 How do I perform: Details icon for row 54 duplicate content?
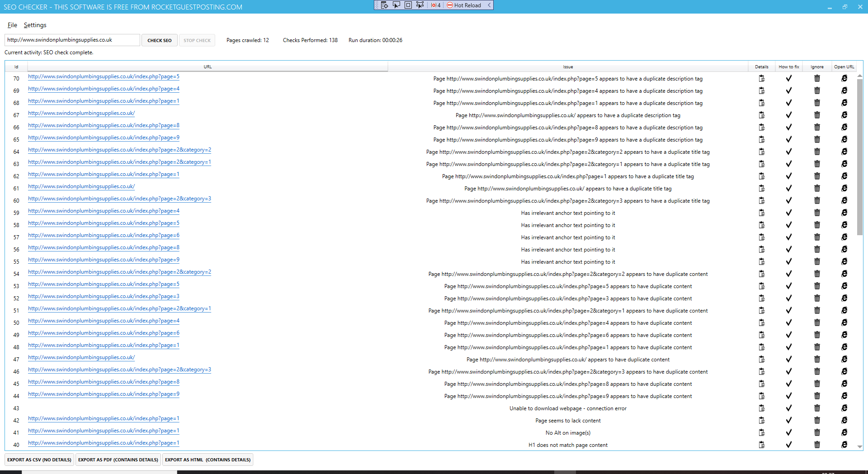point(762,274)
